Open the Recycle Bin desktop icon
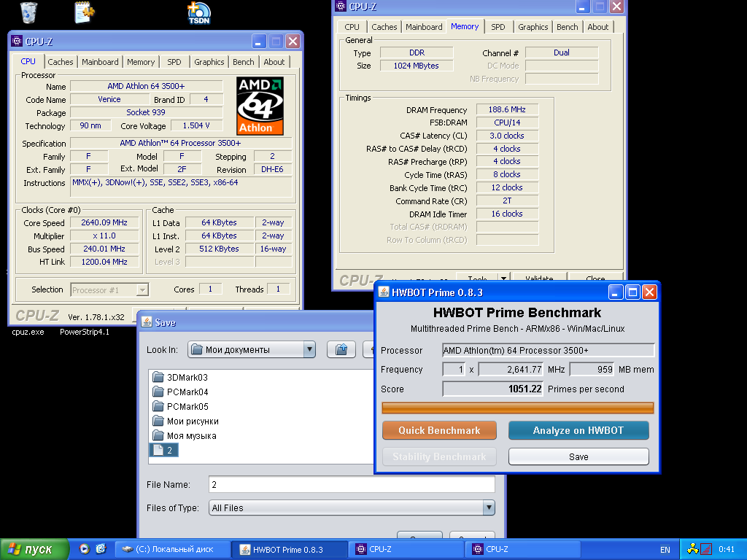 point(29,12)
